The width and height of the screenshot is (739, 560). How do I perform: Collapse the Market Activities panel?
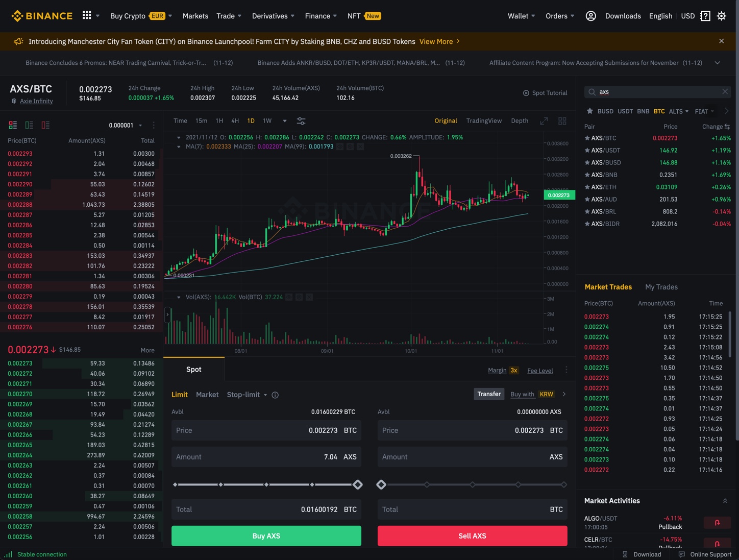pyautogui.click(x=725, y=501)
